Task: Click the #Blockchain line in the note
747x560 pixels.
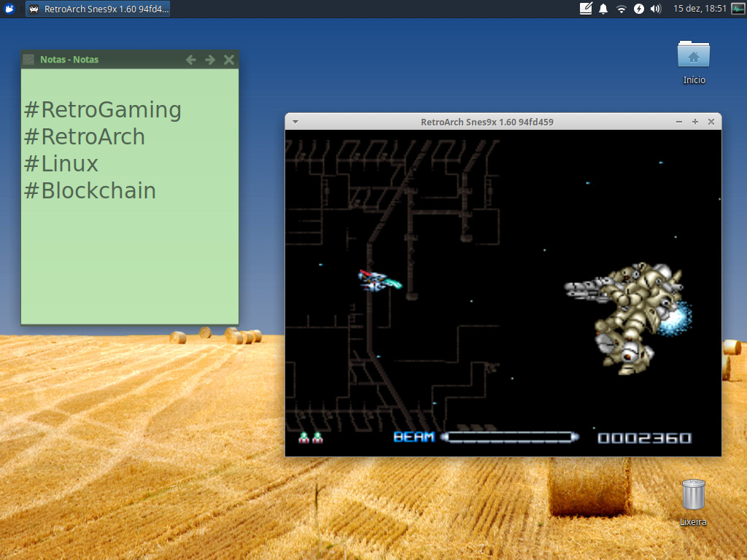Action: tap(90, 191)
